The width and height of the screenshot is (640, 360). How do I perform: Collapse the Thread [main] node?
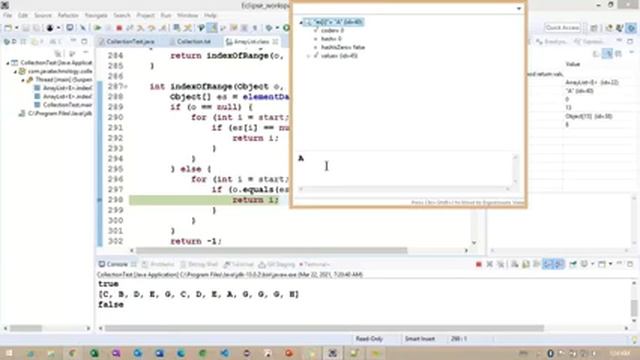[x=23, y=80]
